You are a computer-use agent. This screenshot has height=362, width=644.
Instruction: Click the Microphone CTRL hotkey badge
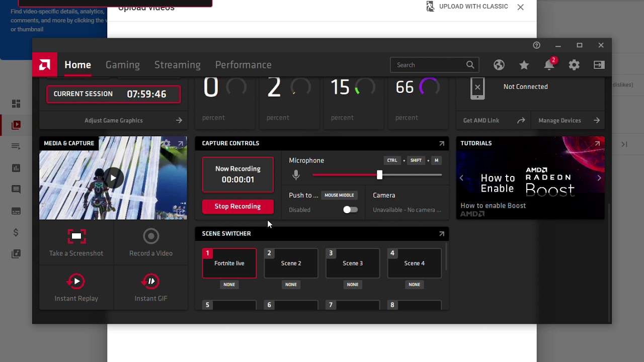[x=392, y=160]
